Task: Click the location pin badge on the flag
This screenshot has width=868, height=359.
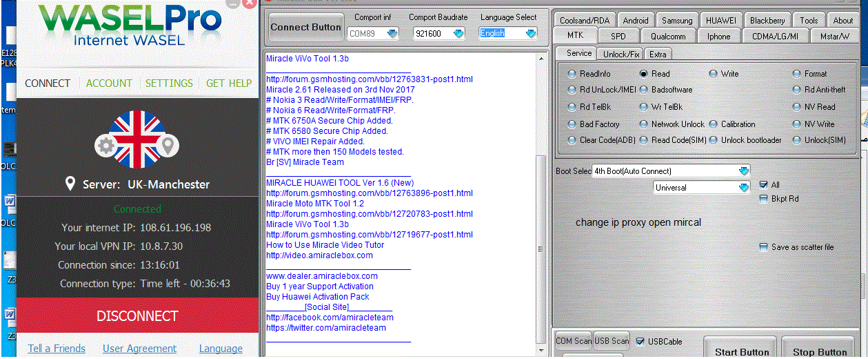Action: (x=168, y=146)
